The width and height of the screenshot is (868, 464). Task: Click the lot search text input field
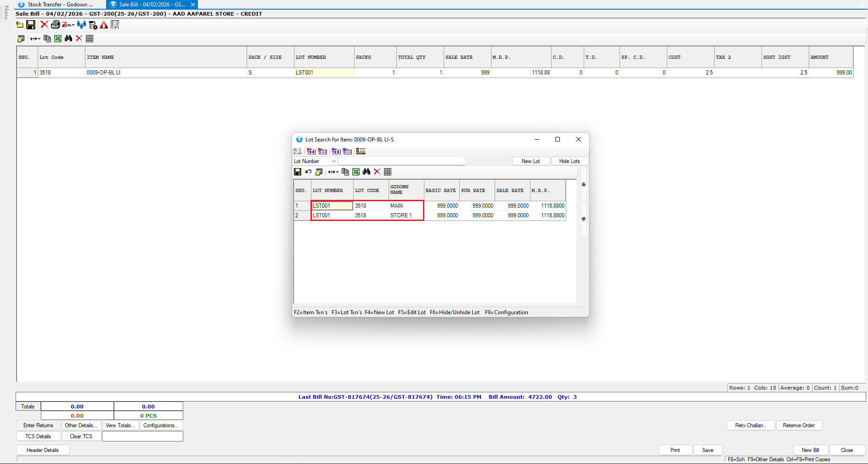coord(402,161)
